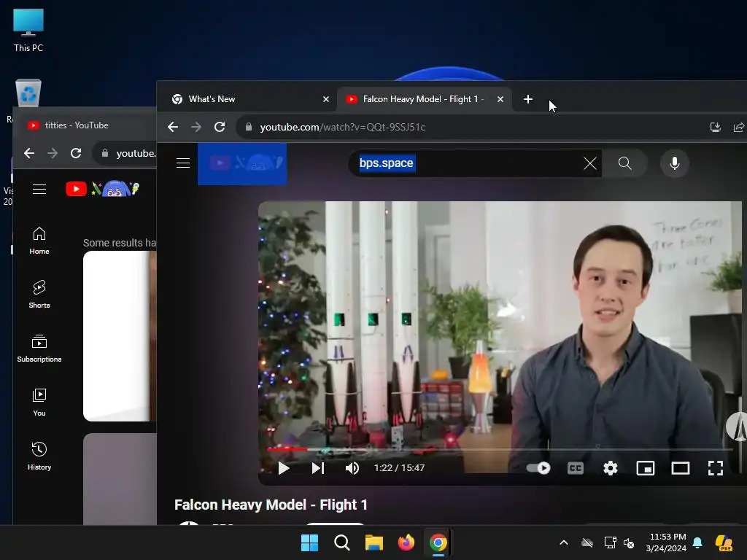Image resolution: width=747 pixels, height=560 pixels.
Task: Skip to the next video
Action: coord(318,468)
